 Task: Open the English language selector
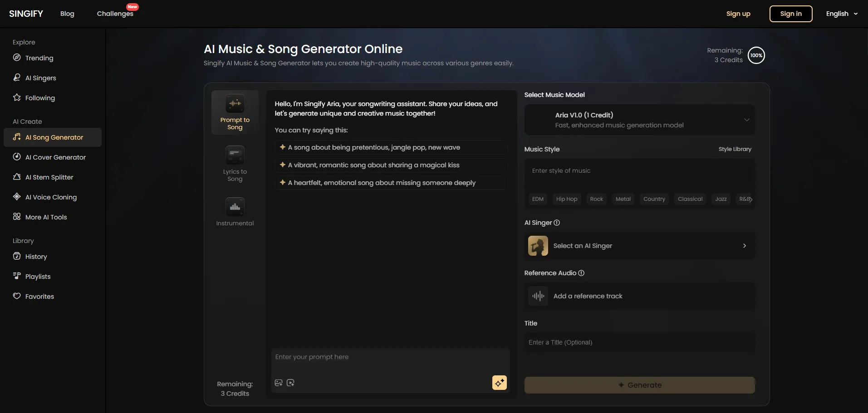[x=841, y=14]
